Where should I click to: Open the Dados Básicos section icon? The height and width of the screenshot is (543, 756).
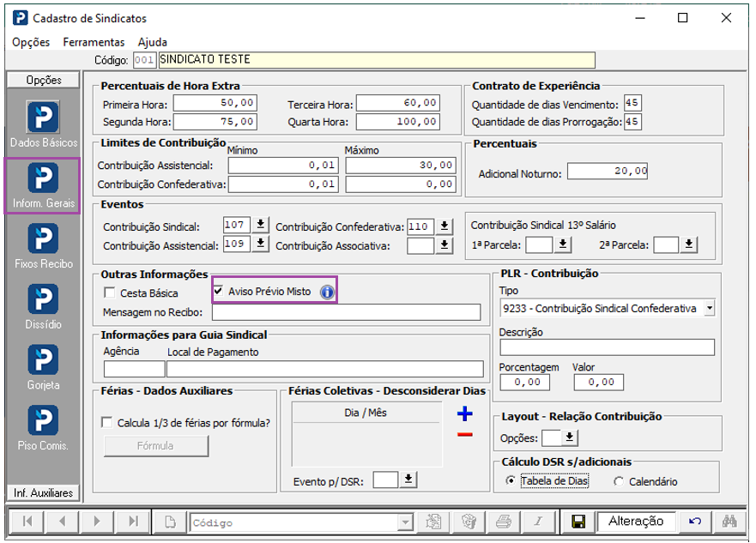tap(43, 117)
